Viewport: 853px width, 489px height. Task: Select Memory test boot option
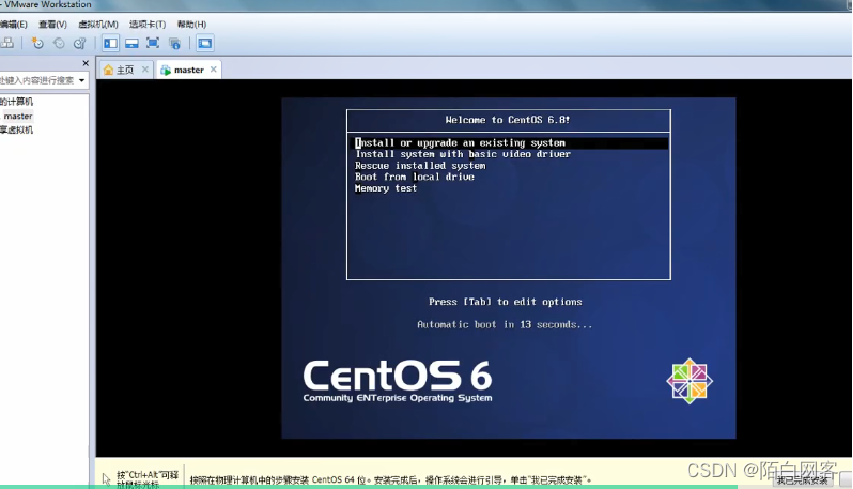click(386, 189)
